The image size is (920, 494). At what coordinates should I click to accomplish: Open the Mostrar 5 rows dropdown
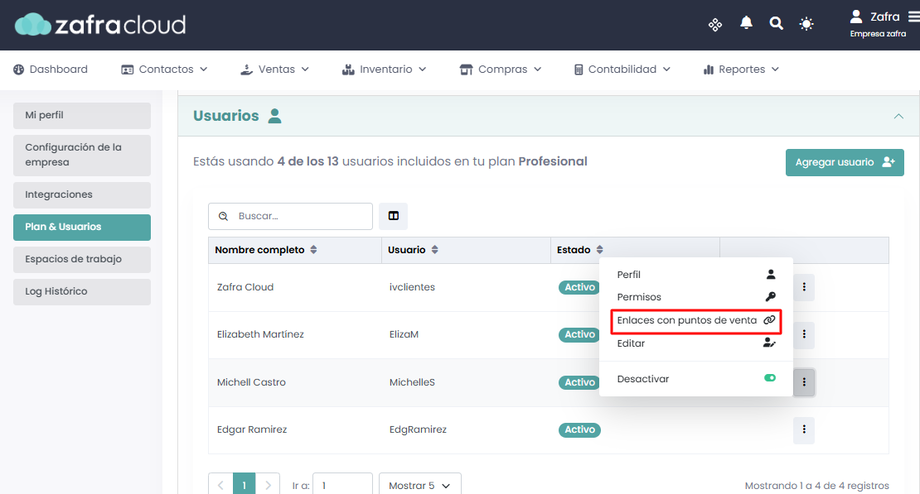tap(420, 485)
